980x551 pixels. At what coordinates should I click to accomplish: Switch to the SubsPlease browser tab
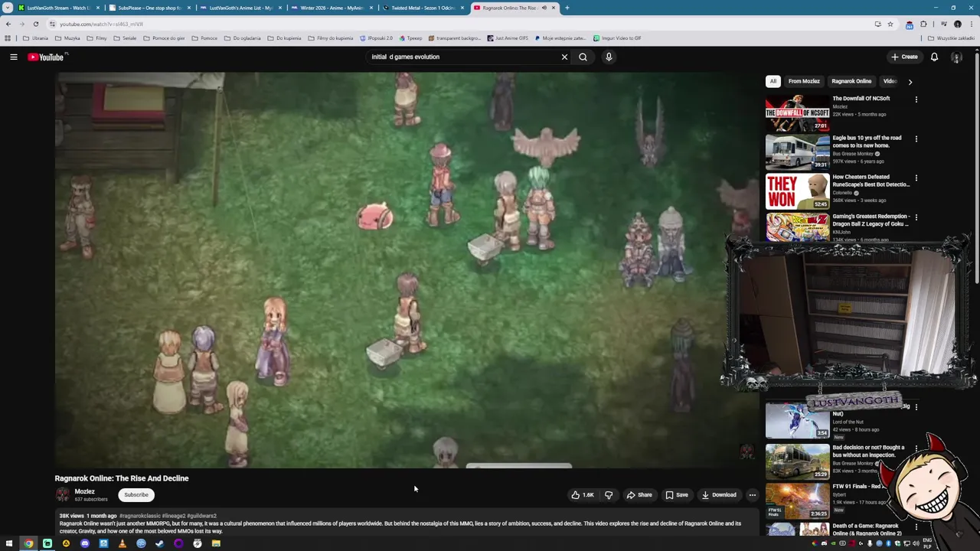pyautogui.click(x=148, y=8)
